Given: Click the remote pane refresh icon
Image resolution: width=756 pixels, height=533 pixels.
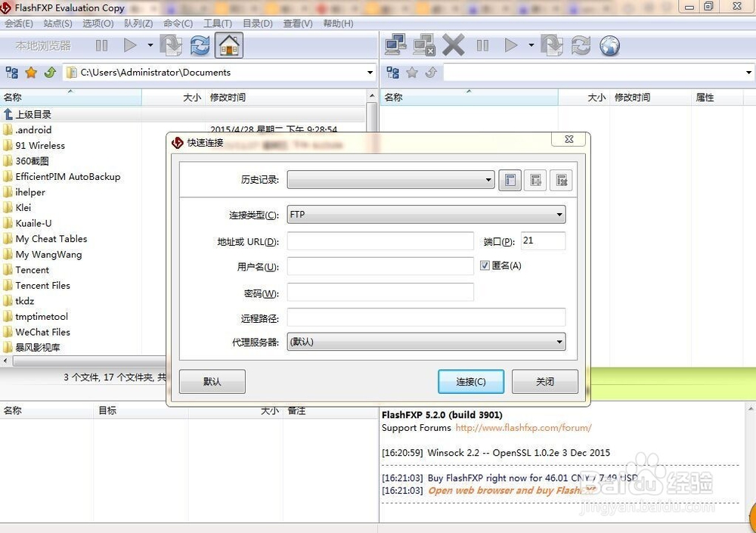Looking at the screenshot, I should 581,45.
